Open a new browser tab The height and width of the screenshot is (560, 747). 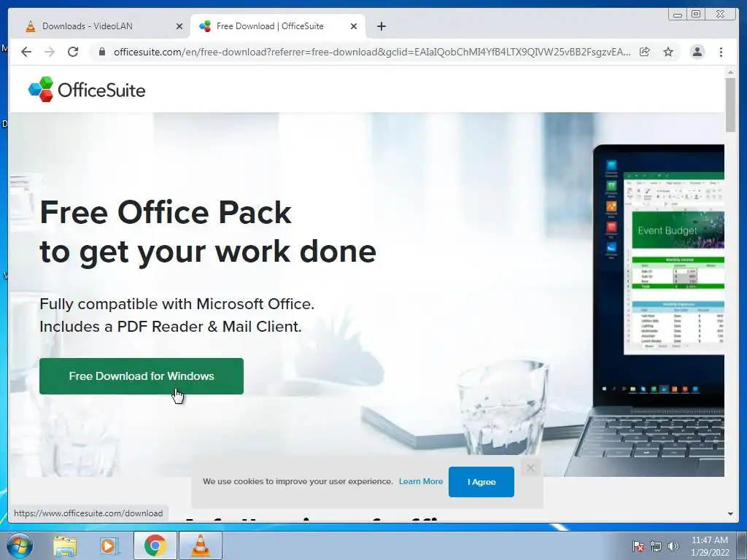pyautogui.click(x=381, y=26)
